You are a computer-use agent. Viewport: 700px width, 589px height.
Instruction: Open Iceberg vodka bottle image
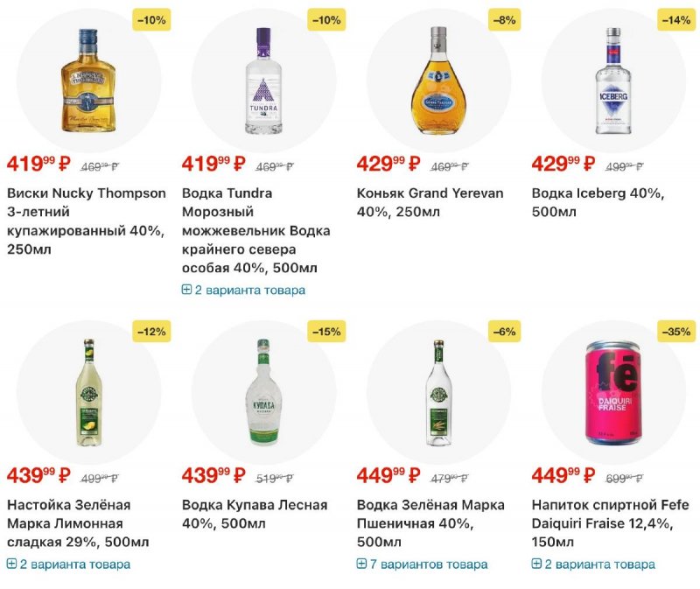(613, 81)
